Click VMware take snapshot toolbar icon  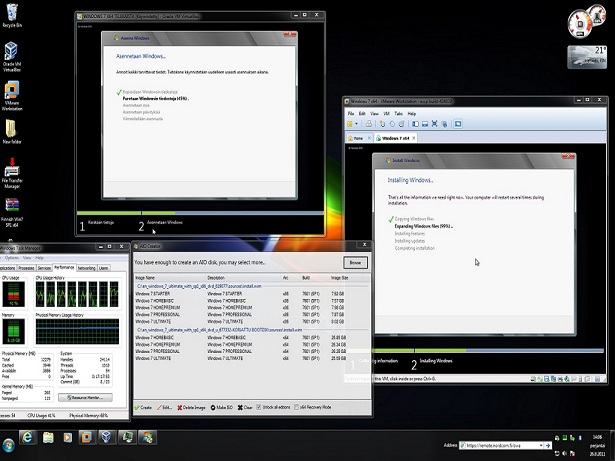(382, 124)
